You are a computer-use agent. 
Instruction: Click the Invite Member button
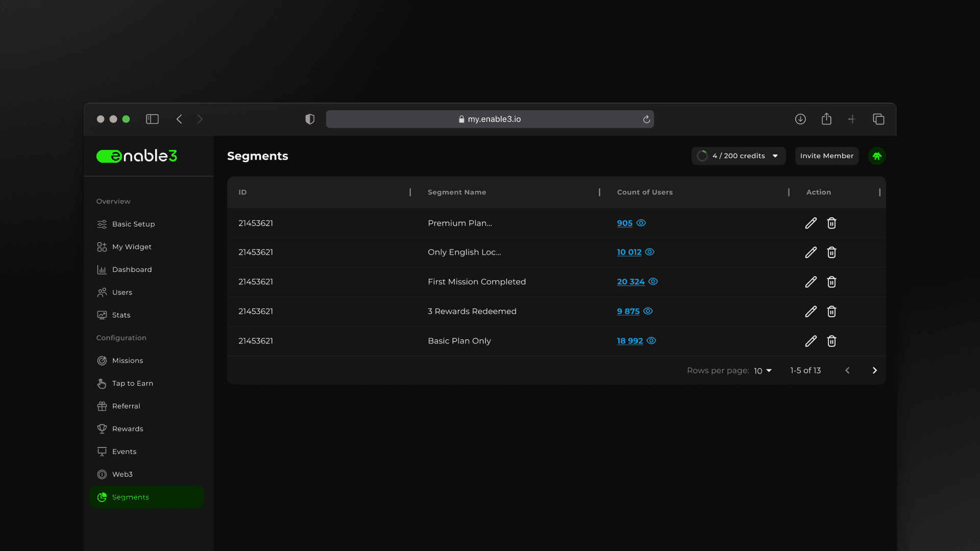click(x=826, y=156)
